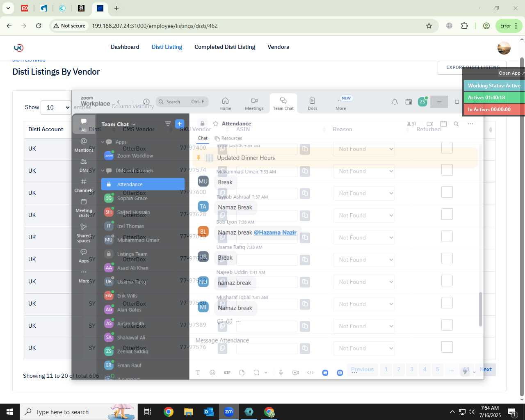This screenshot has height=420, width=525.
Task: Click the Zoom Search box
Action: [182, 102]
